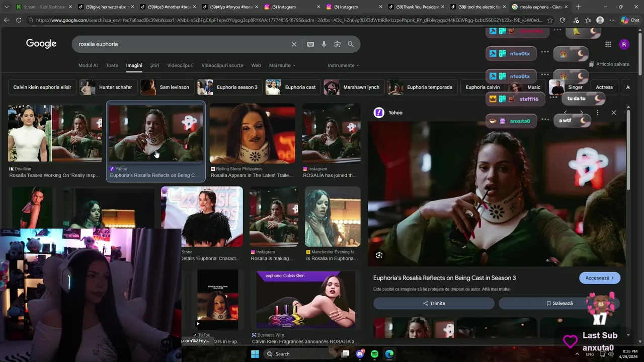Open the preview panel three-dot menu
The width and height of the screenshot is (644, 362).
coord(597,113)
